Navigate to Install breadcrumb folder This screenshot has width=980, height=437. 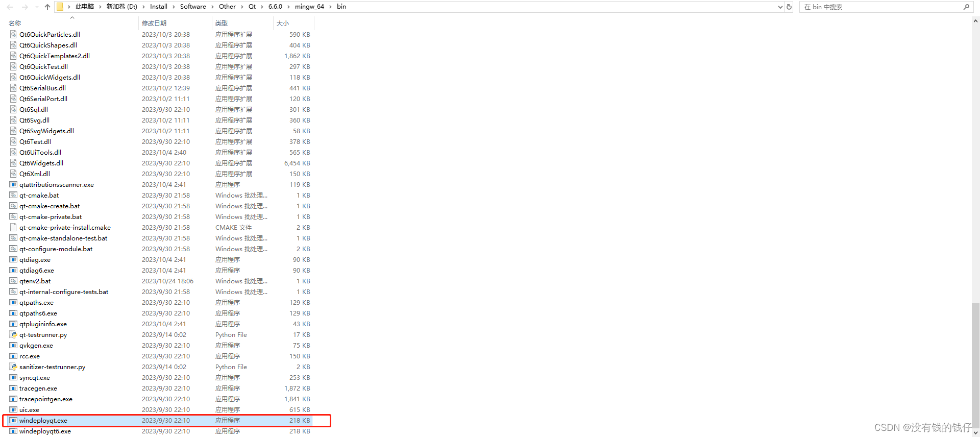[158, 7]
